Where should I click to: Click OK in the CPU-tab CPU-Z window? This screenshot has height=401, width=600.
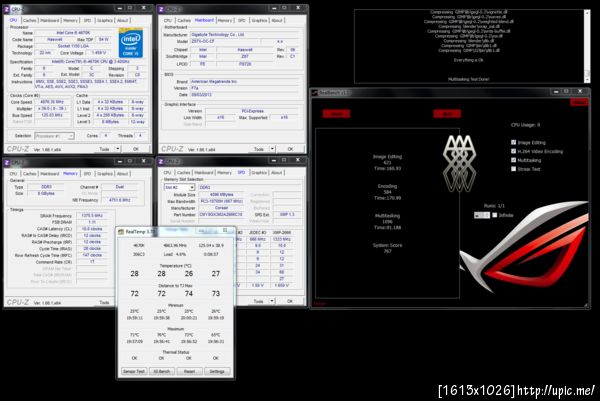click(136, 149)
